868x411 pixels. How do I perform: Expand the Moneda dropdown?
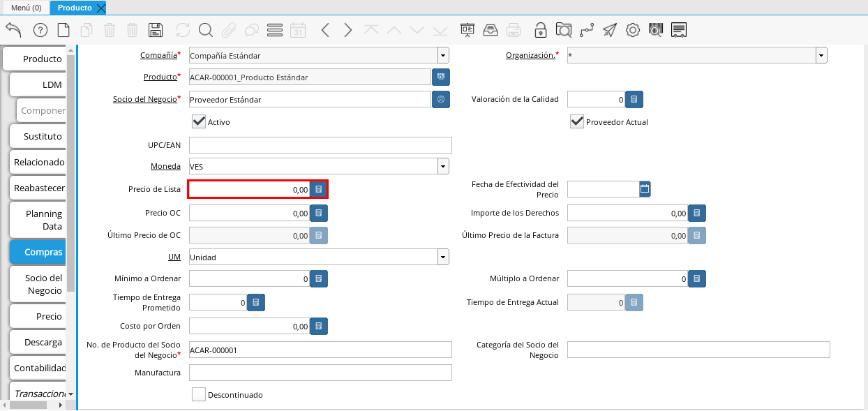tap(443, 166)
